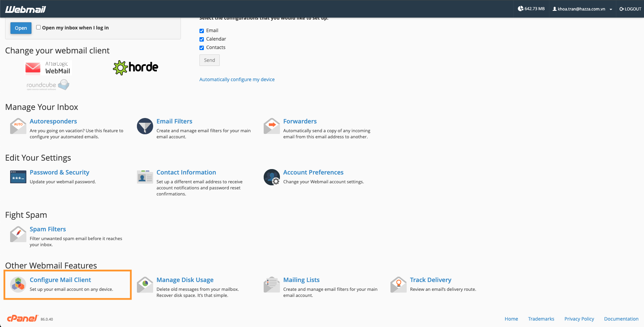Viewport: 644px width, 327px height.
Task: Enable Open my inbox when I log in
Action: (x=38, y=27)
